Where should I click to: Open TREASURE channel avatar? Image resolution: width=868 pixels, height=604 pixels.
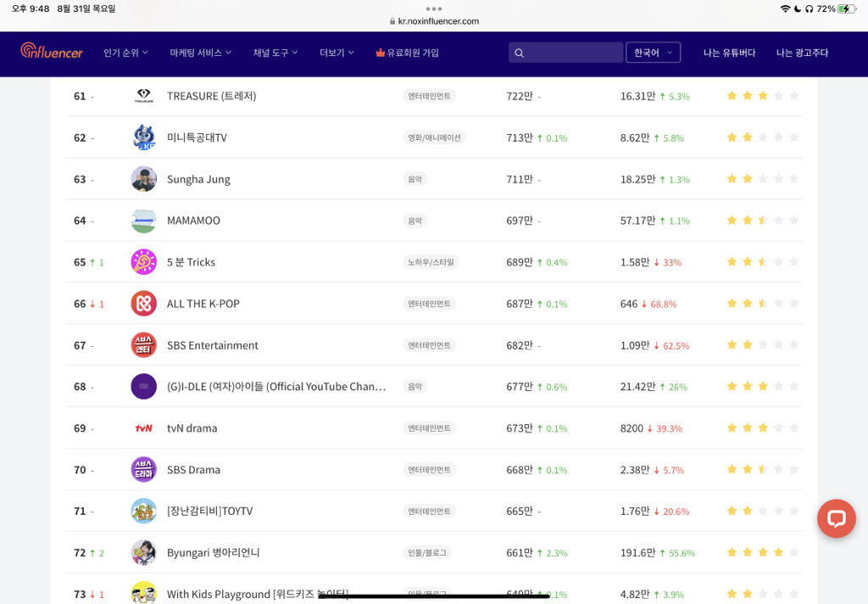pyautogui.click(x=143, y=96)
